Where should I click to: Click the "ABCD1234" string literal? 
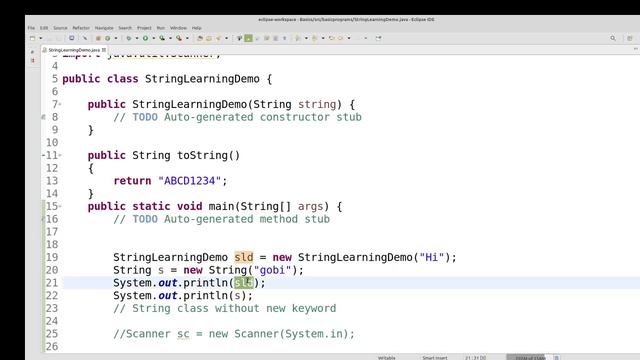189,181
